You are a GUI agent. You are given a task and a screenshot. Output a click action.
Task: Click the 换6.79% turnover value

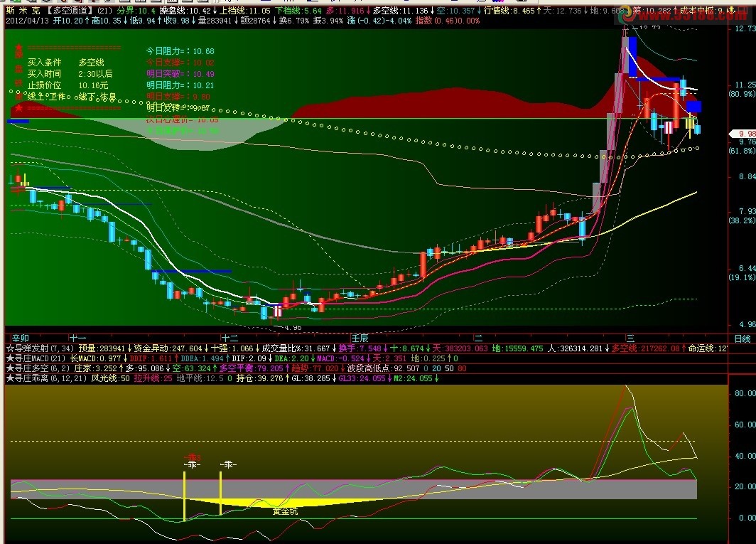point(293,21)
